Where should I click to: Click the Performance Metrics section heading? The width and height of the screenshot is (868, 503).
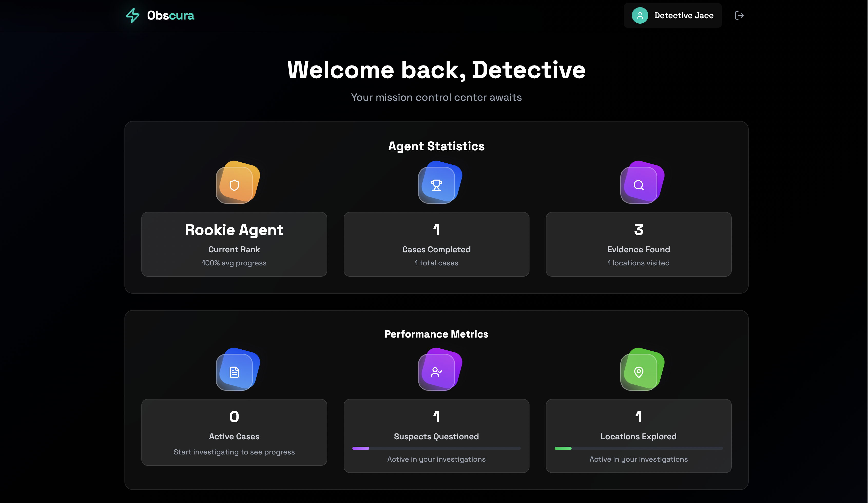[436, 334]
